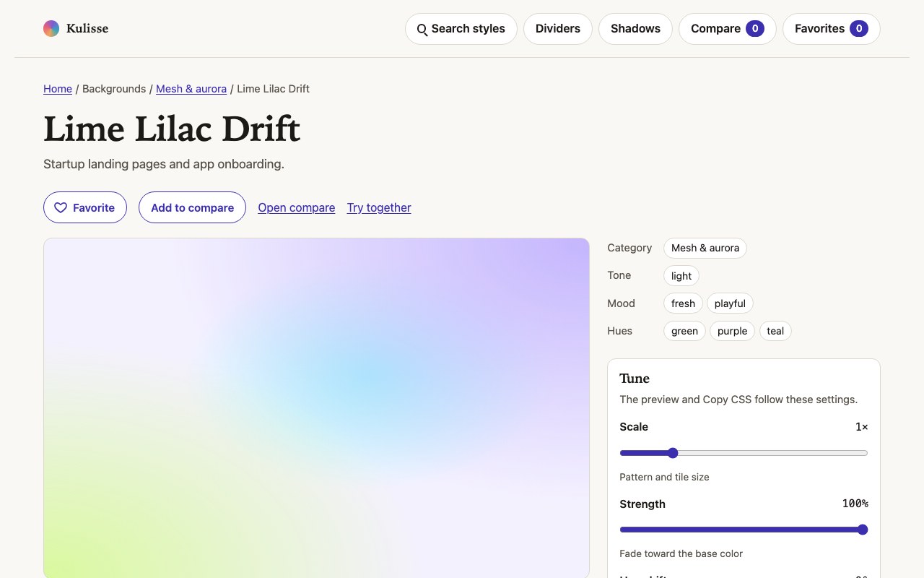This screenshot has height=578, width=924.
Task: Click the Backgrounds breadcrumb text
Action: pyautogui.click(x=114, y=89)
